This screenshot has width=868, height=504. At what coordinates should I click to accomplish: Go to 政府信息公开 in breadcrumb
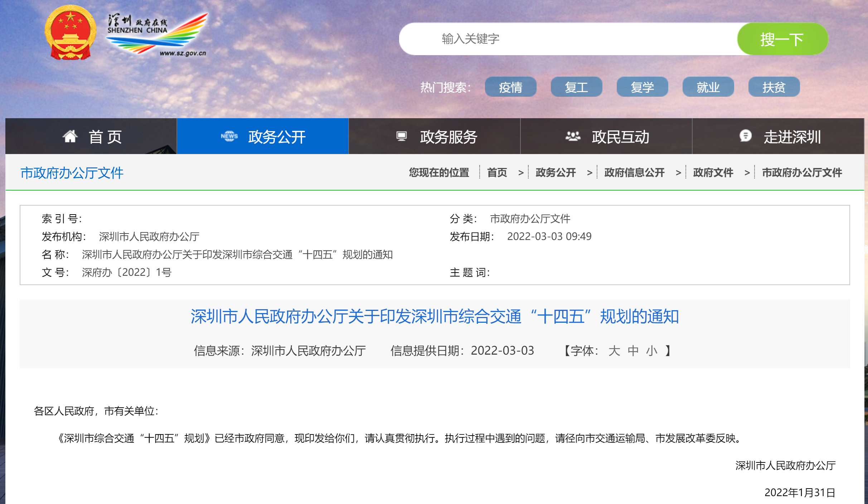tap(634, 173)
